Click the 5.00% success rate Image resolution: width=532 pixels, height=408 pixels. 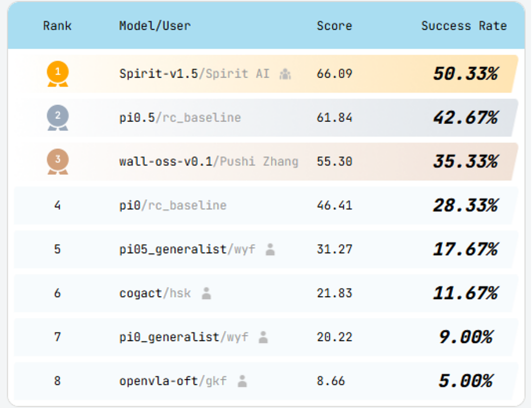tap(466, 381)
